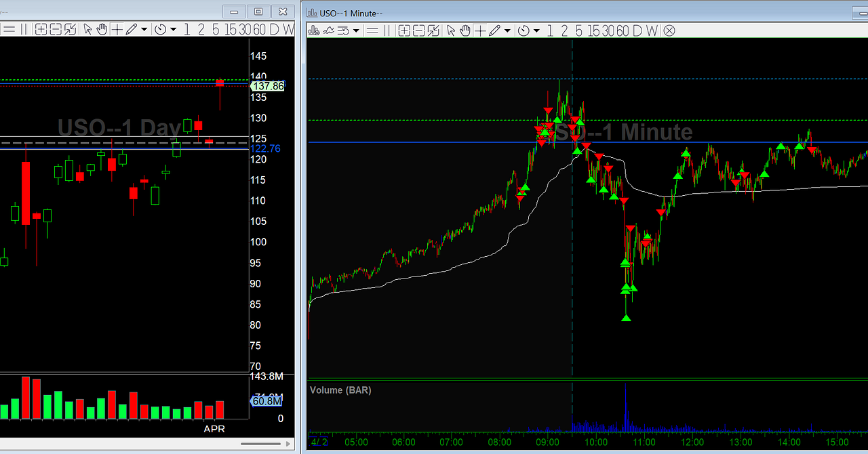Set Day chart window to 1-minute timeframe
Image resolution: width=868 pixels, height=454 pixels.
pos(186,29)
